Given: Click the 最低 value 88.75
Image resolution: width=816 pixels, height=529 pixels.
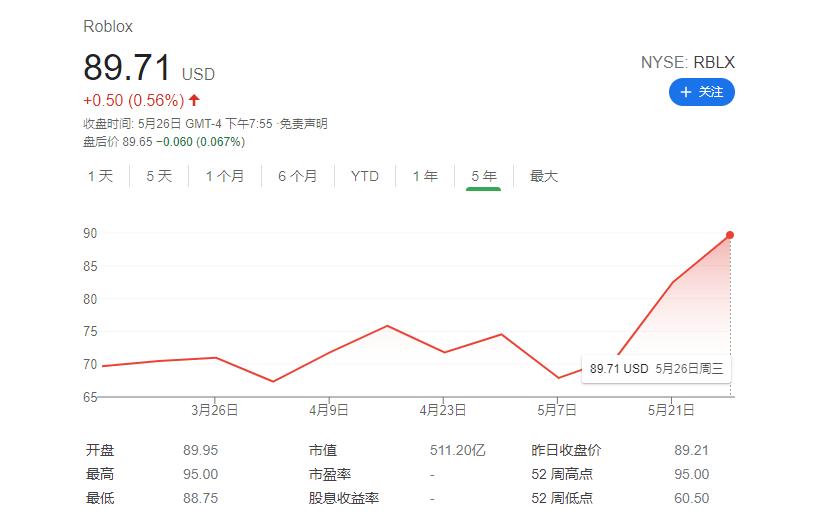Looking at the screenshot, I should (x=200, y=498).
